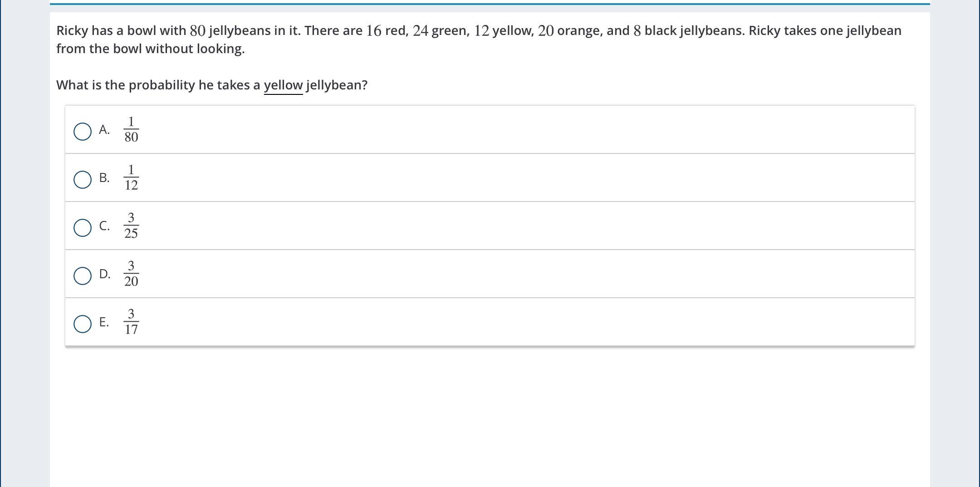Click the fraction 3/20 answer text
Screen dimensions: 980x487
(x=131, y=274)
